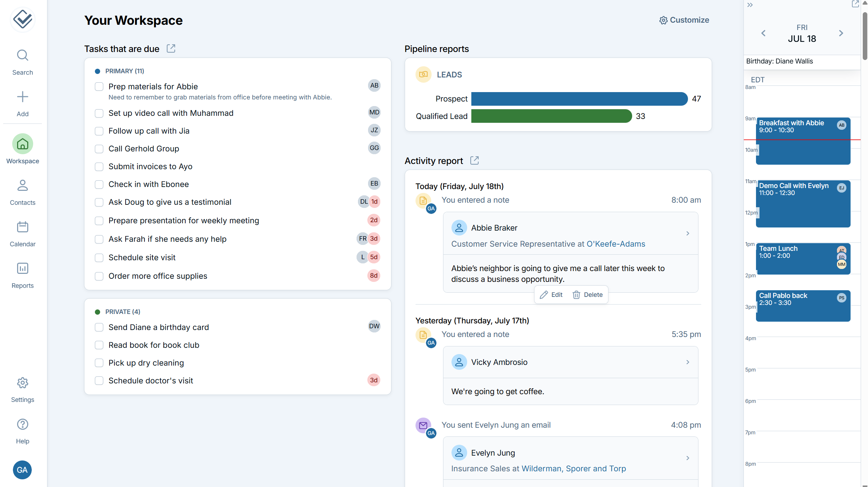Open Activity report external link icon
Image resolution: width=868 pixels, height=487 pixels.
[474, 160]
